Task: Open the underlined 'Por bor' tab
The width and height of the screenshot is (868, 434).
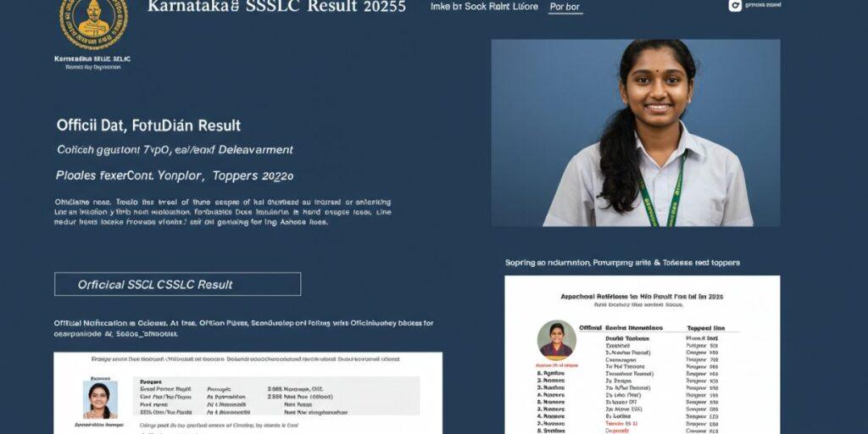Action: (x=565, y=7)
